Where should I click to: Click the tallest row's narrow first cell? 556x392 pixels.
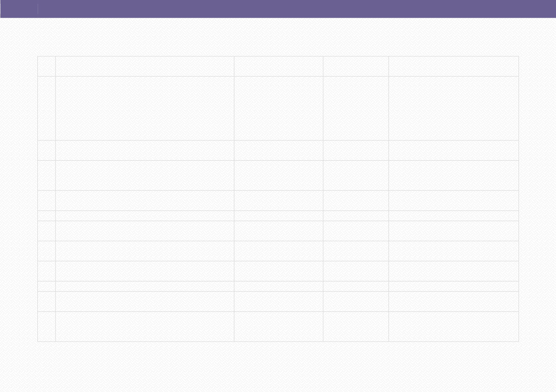47,108
